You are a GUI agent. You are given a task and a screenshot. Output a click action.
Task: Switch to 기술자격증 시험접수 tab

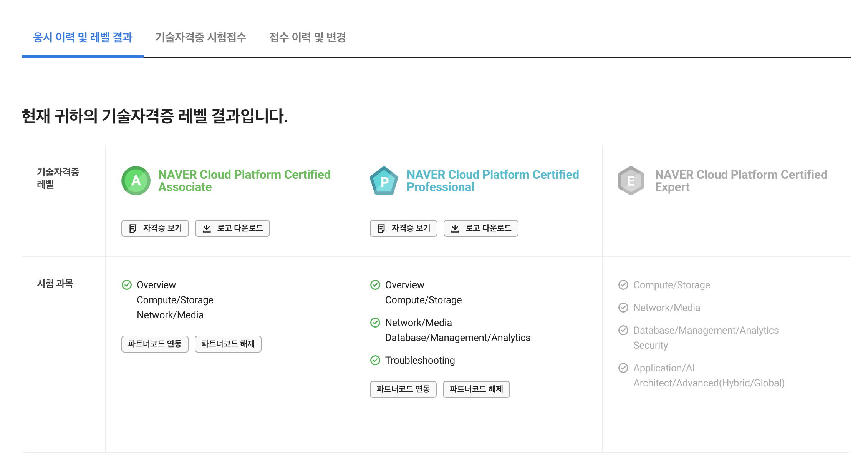point(200,37)
